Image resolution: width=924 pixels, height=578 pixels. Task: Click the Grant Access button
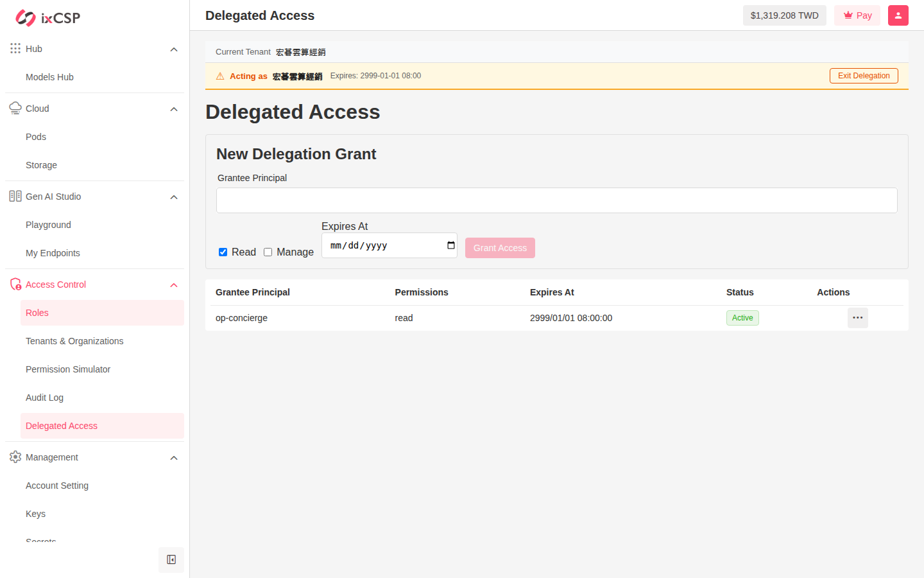click(500, 248)
